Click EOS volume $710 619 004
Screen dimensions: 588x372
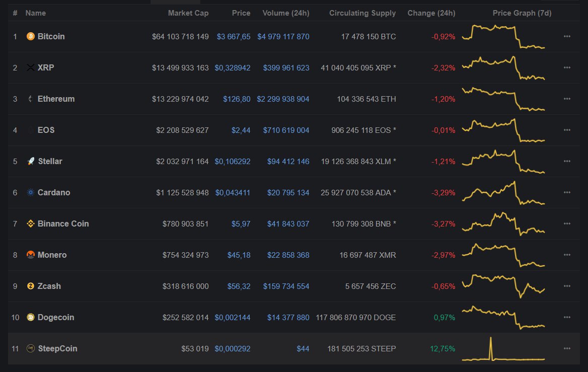[286, 130]
